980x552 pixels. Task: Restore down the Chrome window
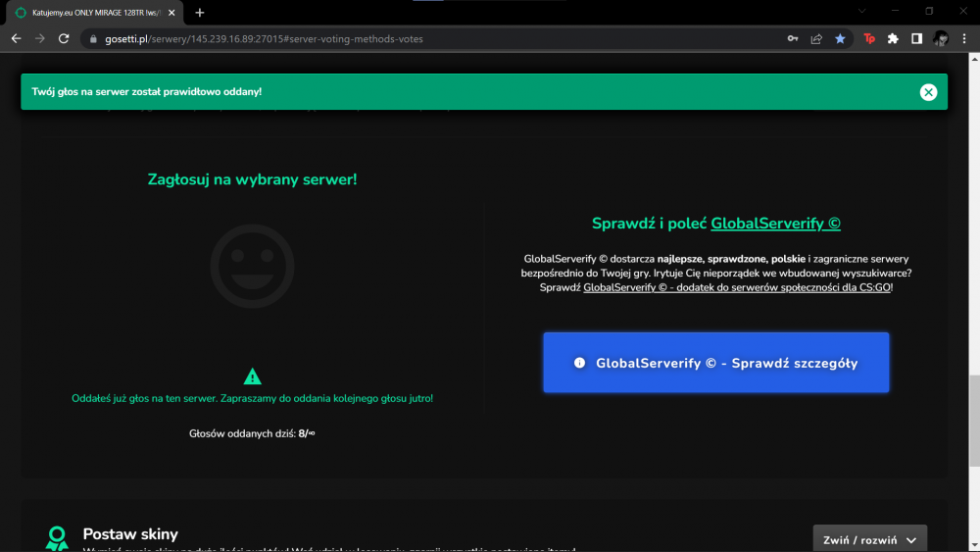929,11
